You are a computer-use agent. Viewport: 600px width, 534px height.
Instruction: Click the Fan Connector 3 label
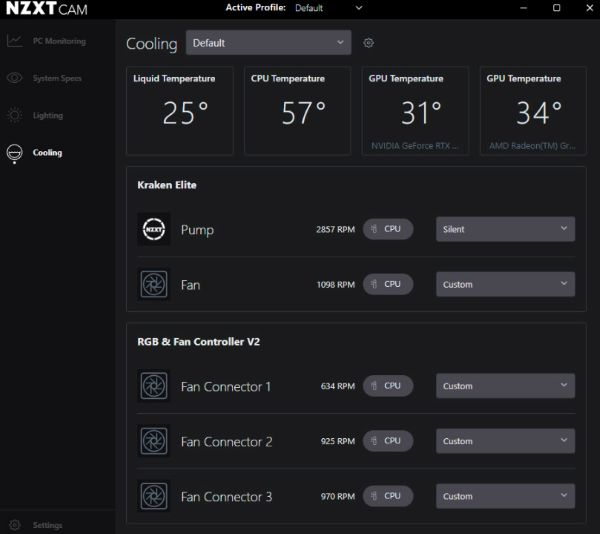click(x=227, y=497)
